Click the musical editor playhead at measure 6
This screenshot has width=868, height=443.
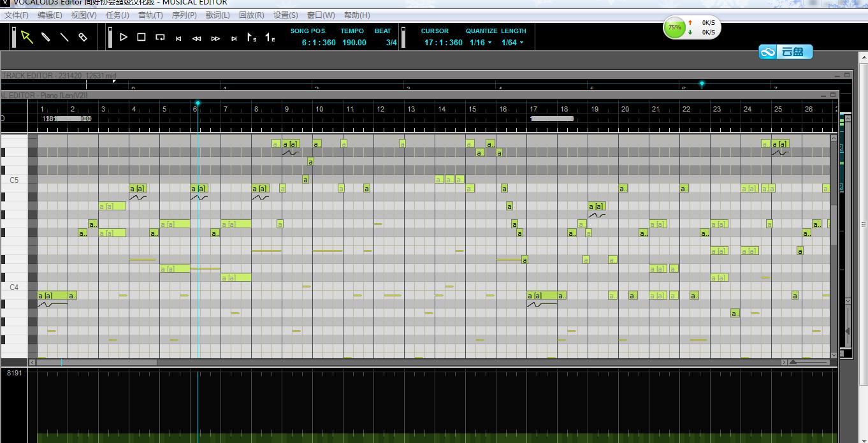coord(198,103)
